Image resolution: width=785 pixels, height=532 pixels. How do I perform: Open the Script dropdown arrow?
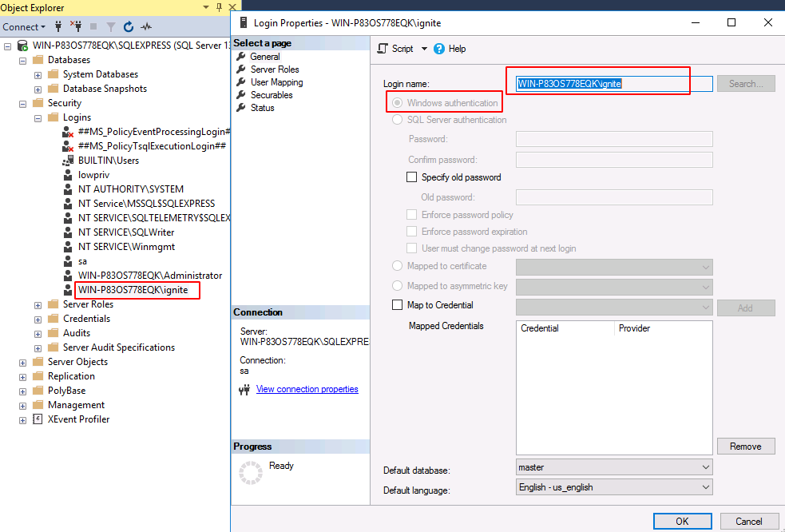click(x=424, y=49)
